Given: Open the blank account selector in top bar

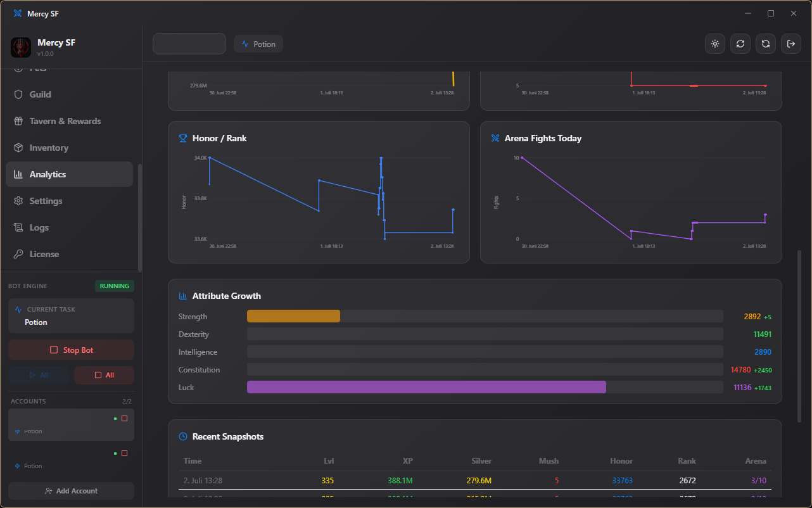Looking at the screenshot, I should (x=189, y=44).
